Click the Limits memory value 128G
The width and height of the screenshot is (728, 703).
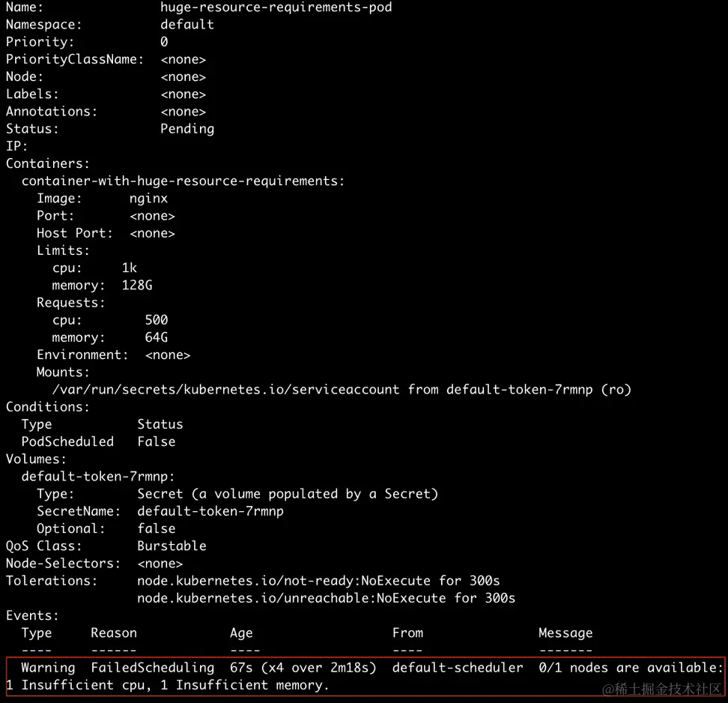coord(137,285)
